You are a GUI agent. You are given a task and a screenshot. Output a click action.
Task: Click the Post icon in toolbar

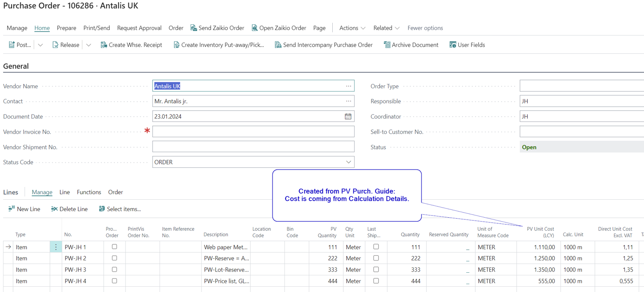coord(12,45)
